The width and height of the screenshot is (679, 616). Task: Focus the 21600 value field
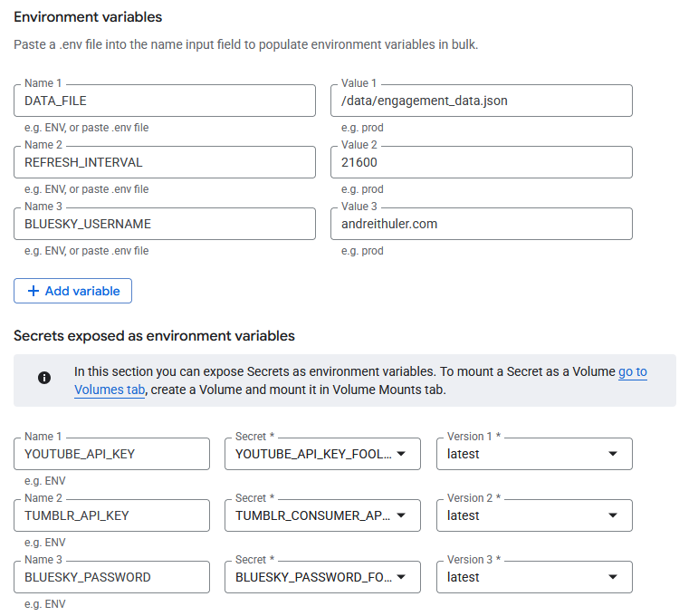[482, 162]
